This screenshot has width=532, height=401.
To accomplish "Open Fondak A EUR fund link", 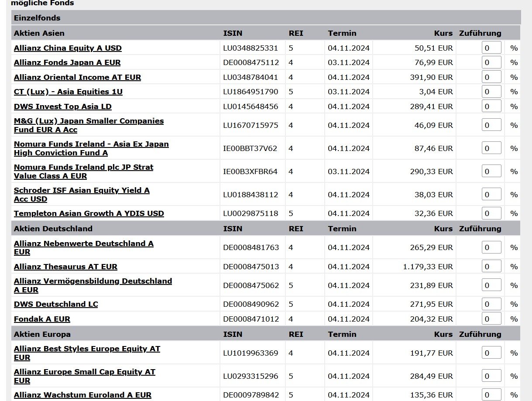I will click(42, 319).
